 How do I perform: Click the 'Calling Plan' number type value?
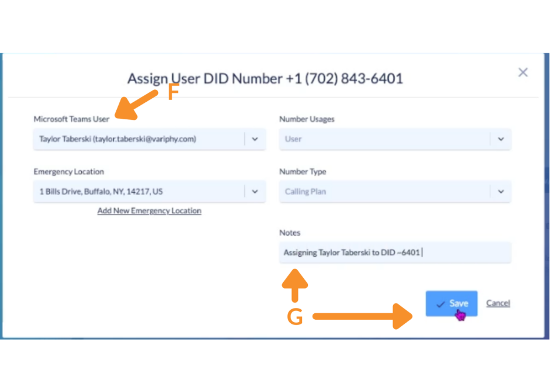(x=306, y=192)
